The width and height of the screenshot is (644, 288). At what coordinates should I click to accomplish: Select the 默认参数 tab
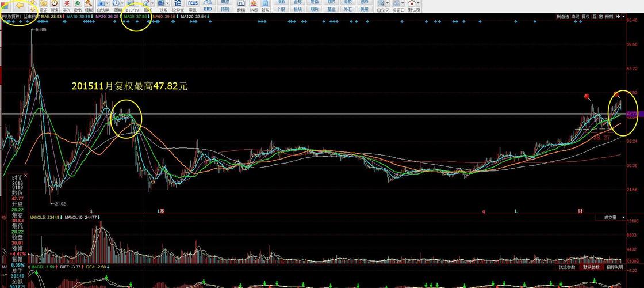click(x=591, y=267)
